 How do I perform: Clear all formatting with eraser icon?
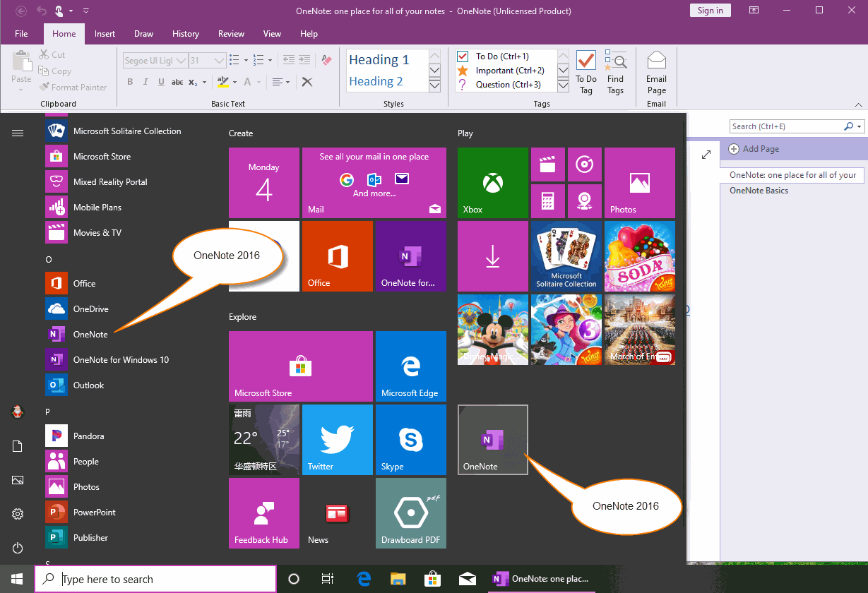coord(326,61)
